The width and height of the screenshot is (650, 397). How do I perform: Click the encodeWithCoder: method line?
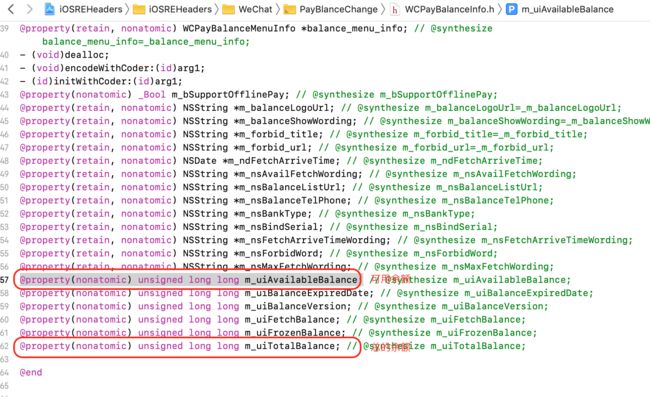click(x=112, y=68)
